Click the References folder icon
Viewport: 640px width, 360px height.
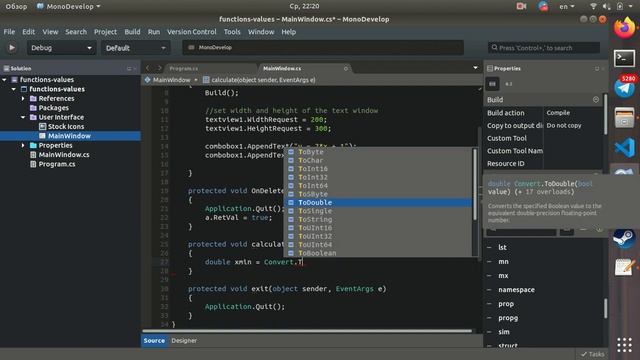33,98
